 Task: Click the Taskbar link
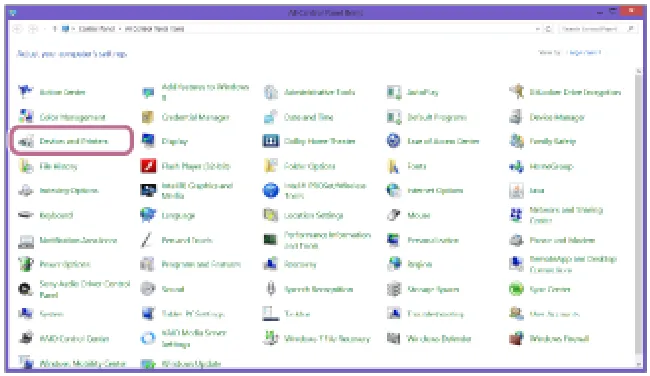[297, 314]
